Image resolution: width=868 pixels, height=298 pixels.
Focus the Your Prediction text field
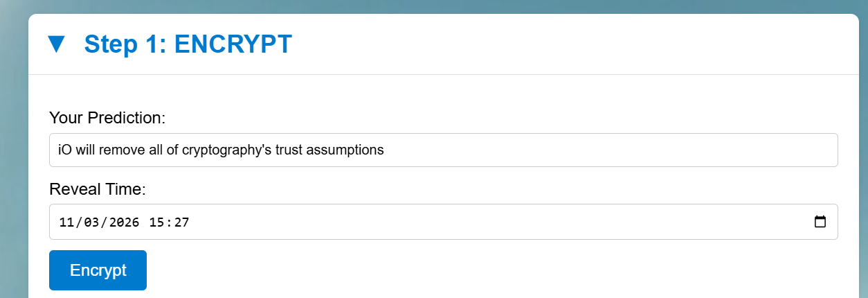pos(444,150)
